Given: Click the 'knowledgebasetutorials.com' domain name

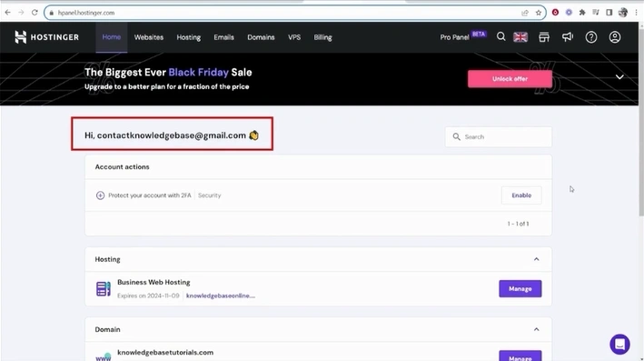Looking at the screenshot, I should click(x=165, y=353).
